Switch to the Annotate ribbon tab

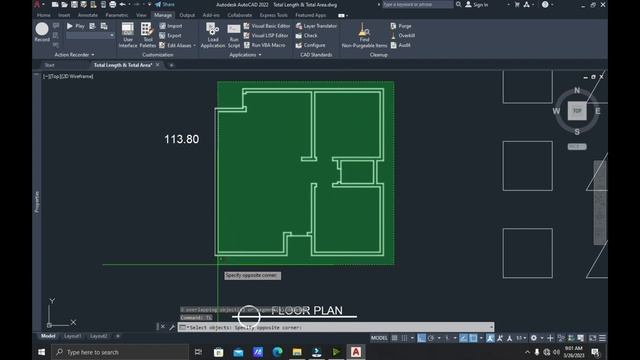pyautogui.click(x=88, y=15)
